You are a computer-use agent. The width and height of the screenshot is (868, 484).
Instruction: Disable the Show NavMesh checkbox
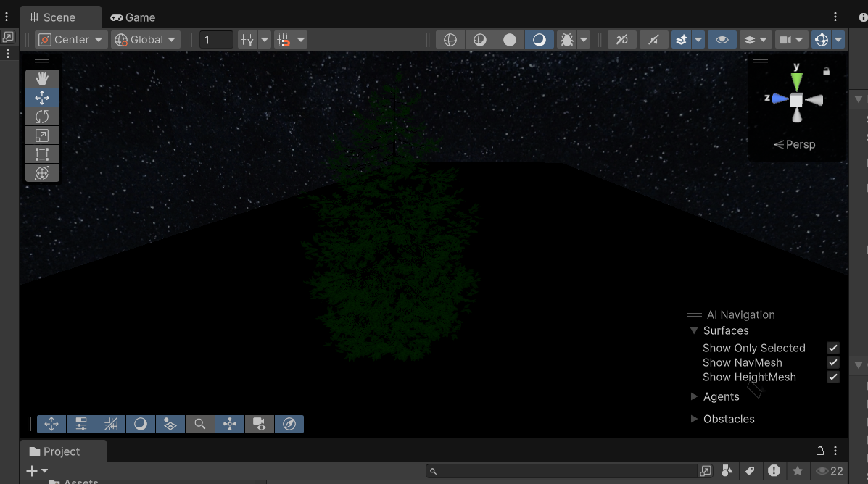(833, 362)
